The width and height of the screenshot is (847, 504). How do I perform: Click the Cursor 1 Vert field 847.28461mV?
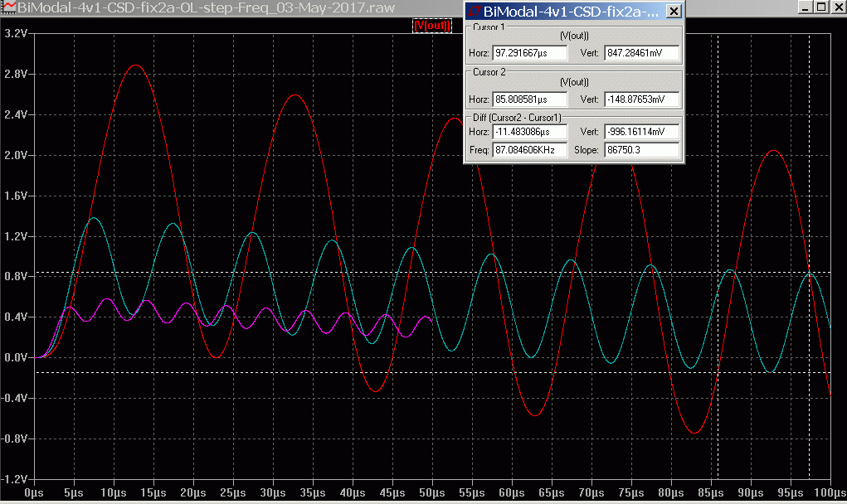(x=642, y=53)
